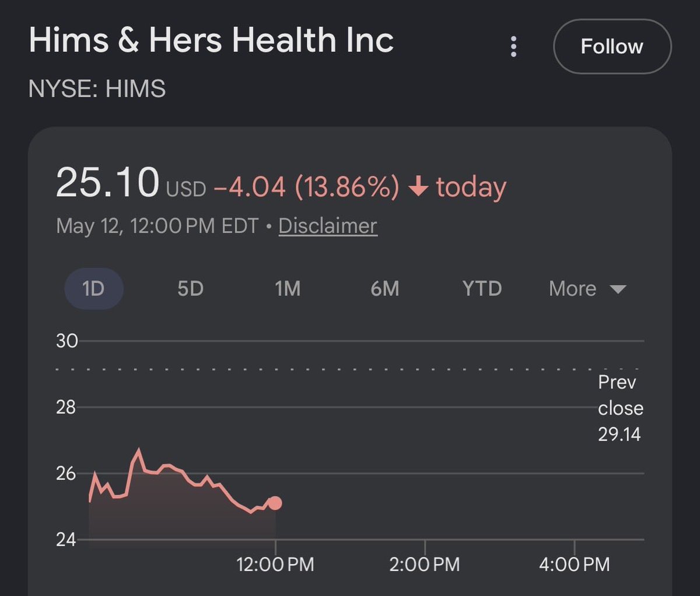
Task: Click the 12:00 PM axis marker
Action: [275, 564]
